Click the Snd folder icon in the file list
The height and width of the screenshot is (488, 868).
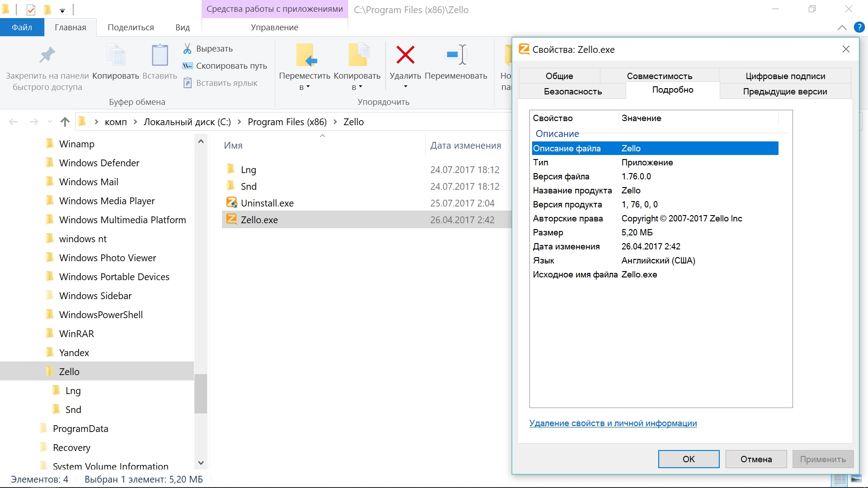pos(231,186)
